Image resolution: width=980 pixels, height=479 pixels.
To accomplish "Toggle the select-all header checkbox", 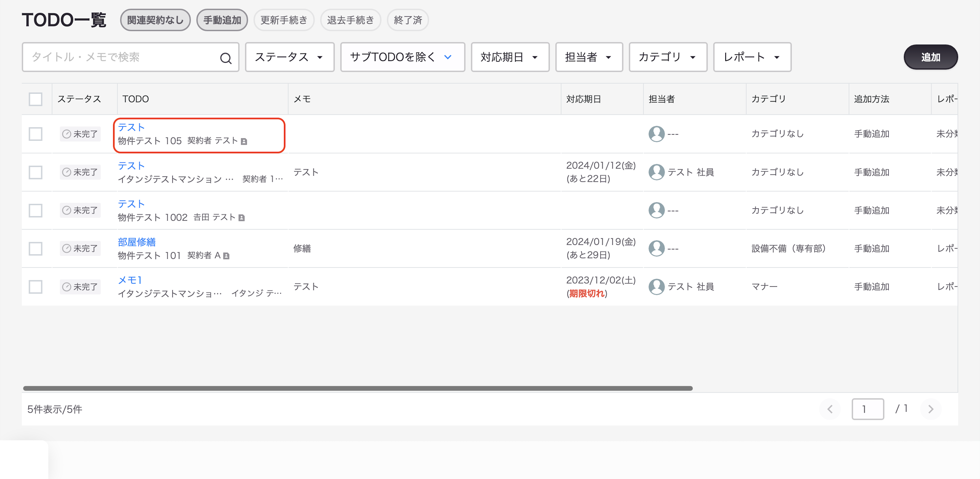I will pos(36,99).
